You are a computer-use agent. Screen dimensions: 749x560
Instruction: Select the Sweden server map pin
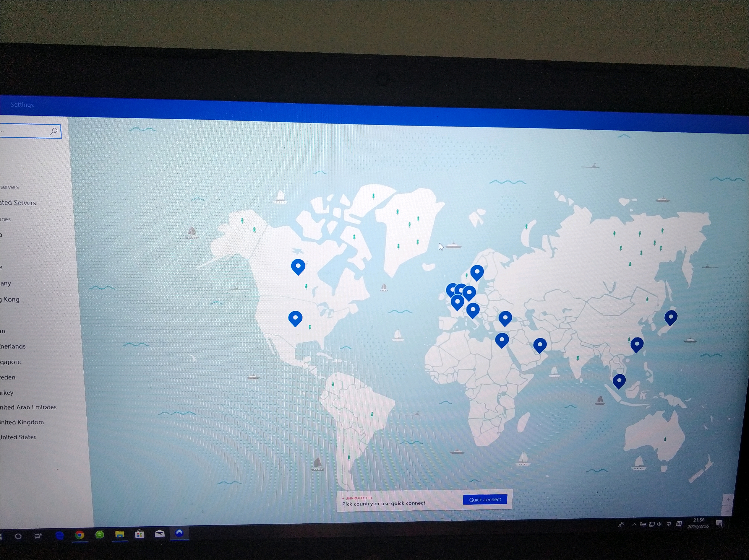pos(477,272)
